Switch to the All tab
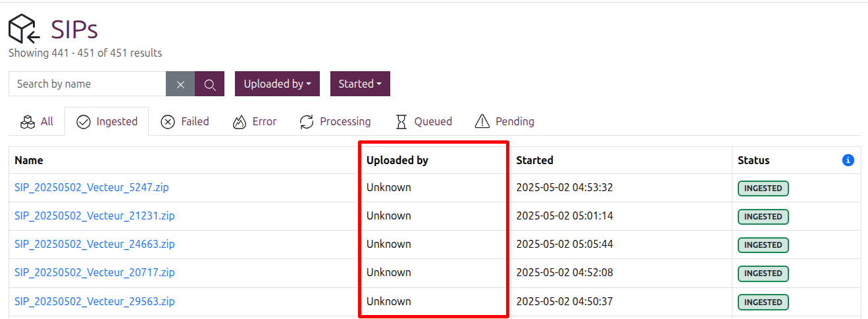The height and width of the screenshot is (319, 868). pyautogui.click(x=37, y=121)
